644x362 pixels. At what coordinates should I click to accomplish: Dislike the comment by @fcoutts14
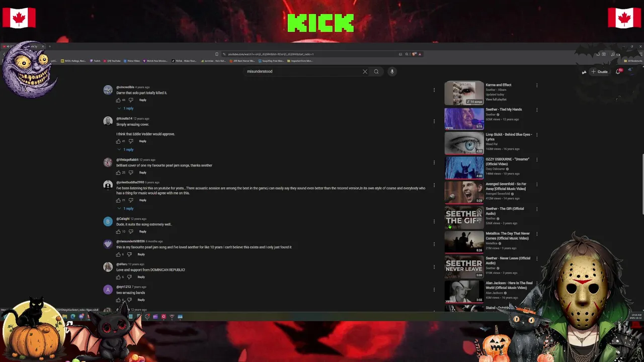tap(131, 141)
